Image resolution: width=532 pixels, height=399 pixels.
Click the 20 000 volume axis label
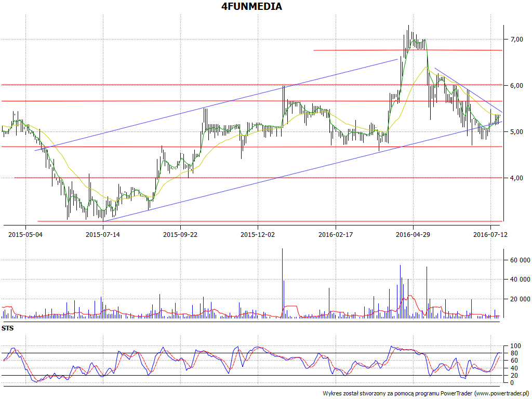520,299
